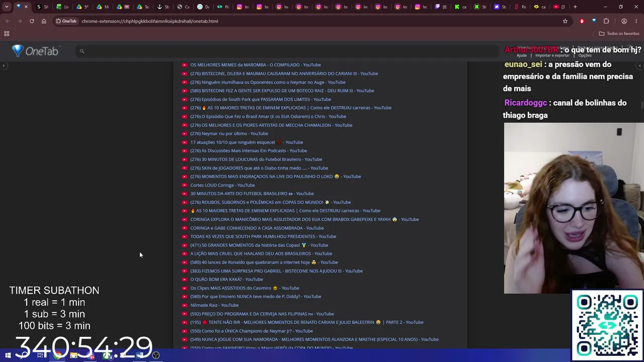
Task: Click the browser forward arrow
Action: pos(20,21)
